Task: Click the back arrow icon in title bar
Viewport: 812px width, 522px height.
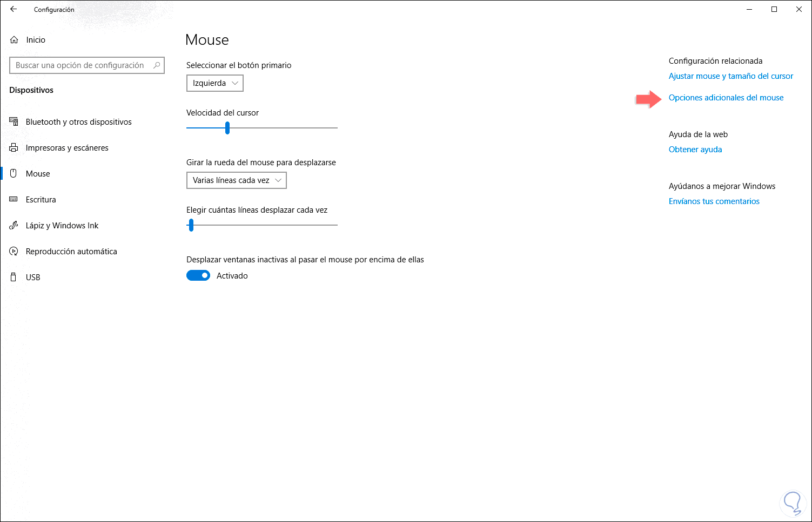Action: coord(14,9)
